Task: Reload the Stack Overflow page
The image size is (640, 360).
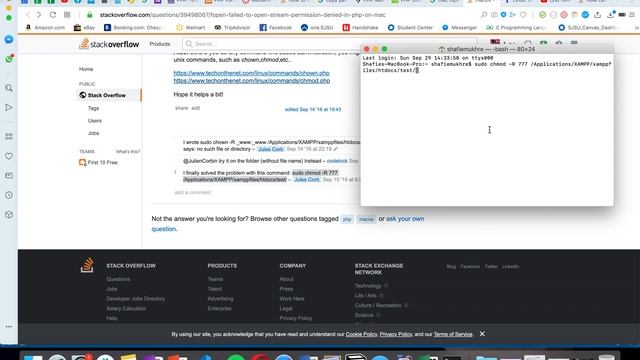Action: 53,15
